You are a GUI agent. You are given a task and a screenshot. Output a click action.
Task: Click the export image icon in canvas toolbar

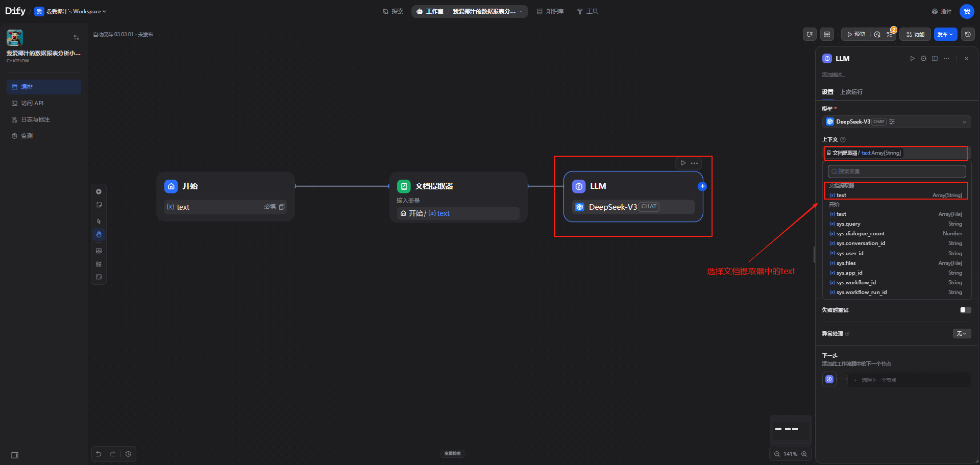tap(99, 251)
